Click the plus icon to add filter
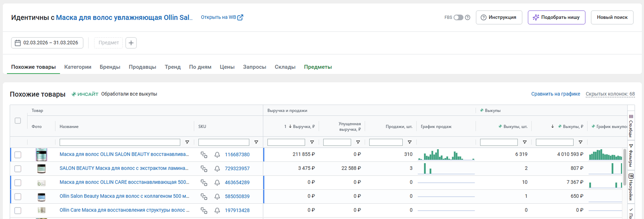This screenshot has height=219, width=644. pos(131,43)
